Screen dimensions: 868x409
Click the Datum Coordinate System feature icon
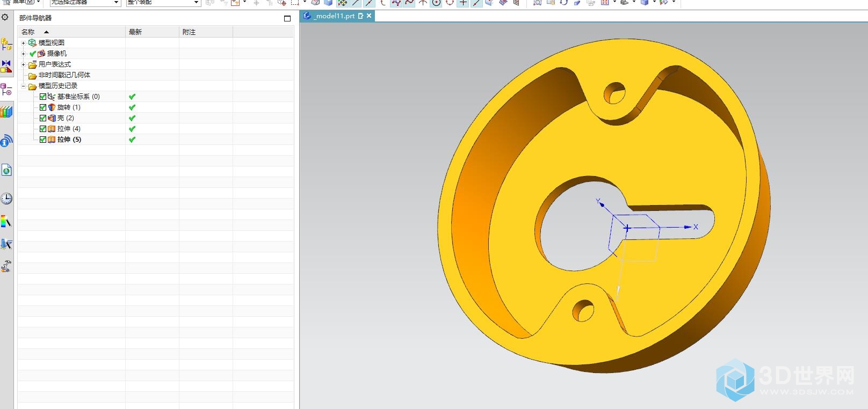pos(52,97)
